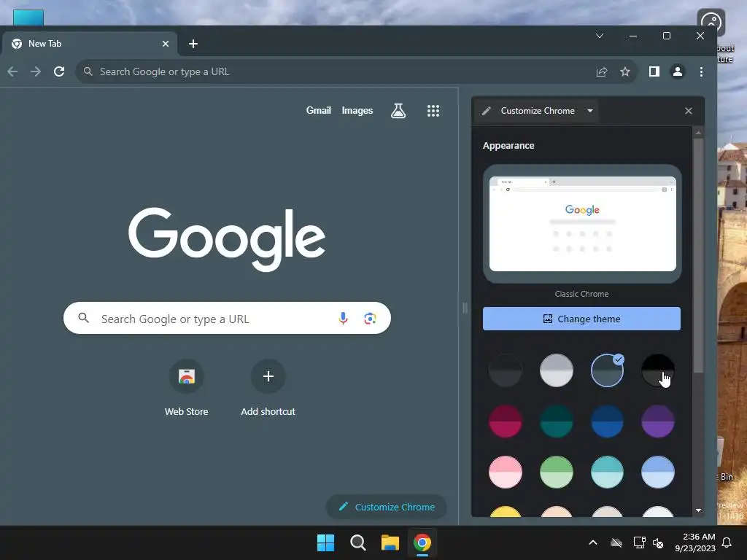The image size is (747, 560).
Task: Expand the Customize Chrome side panel dropdown
Action: [x=590, y=111]
